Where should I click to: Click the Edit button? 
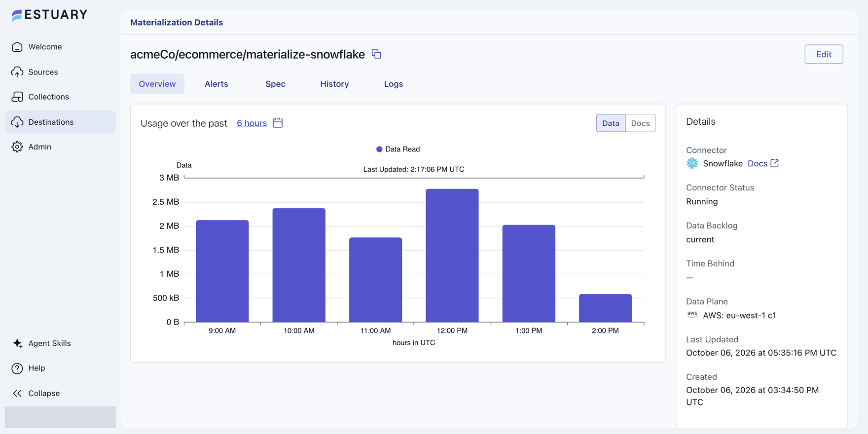(824, 54)
